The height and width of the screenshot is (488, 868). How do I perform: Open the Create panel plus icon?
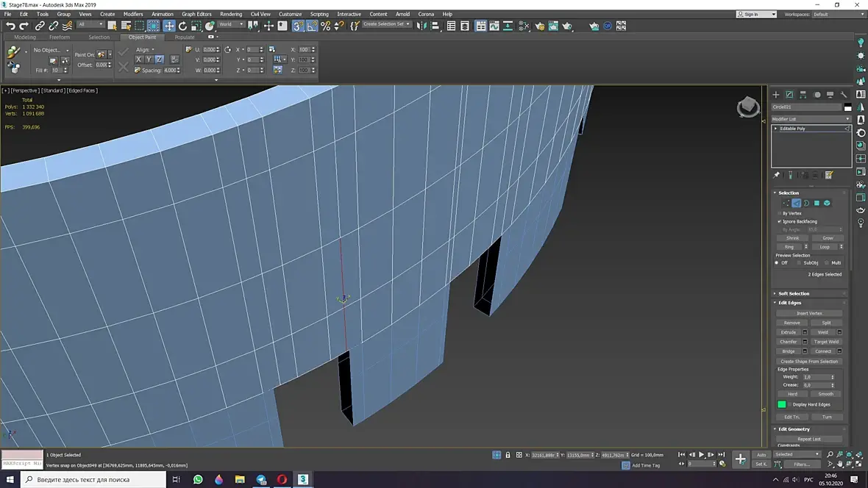tap(775, 94)
